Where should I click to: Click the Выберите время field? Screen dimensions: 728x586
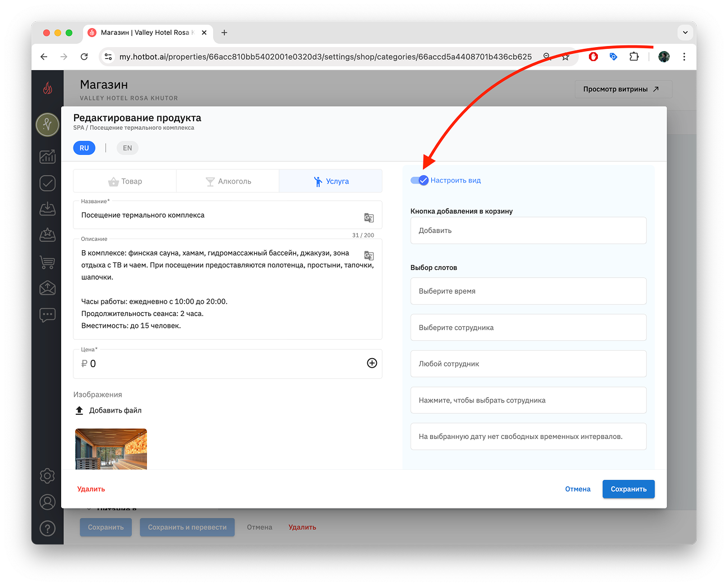click(x=528, y=291)
